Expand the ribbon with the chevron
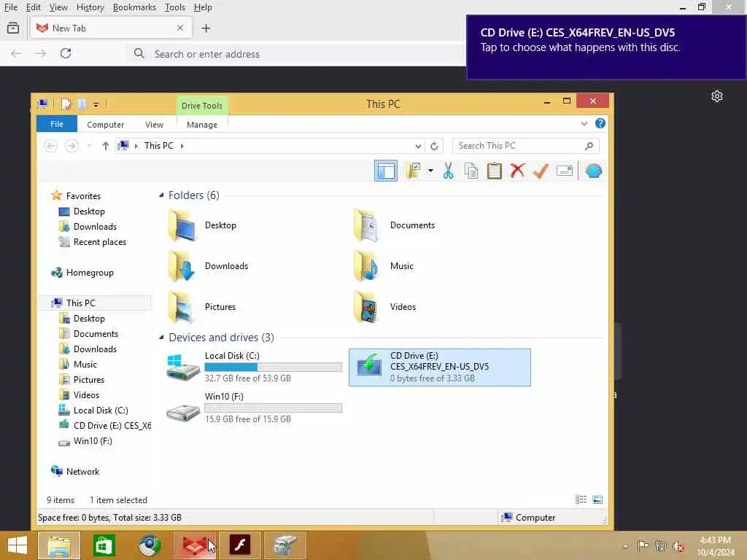 click(x=584, y=124)
